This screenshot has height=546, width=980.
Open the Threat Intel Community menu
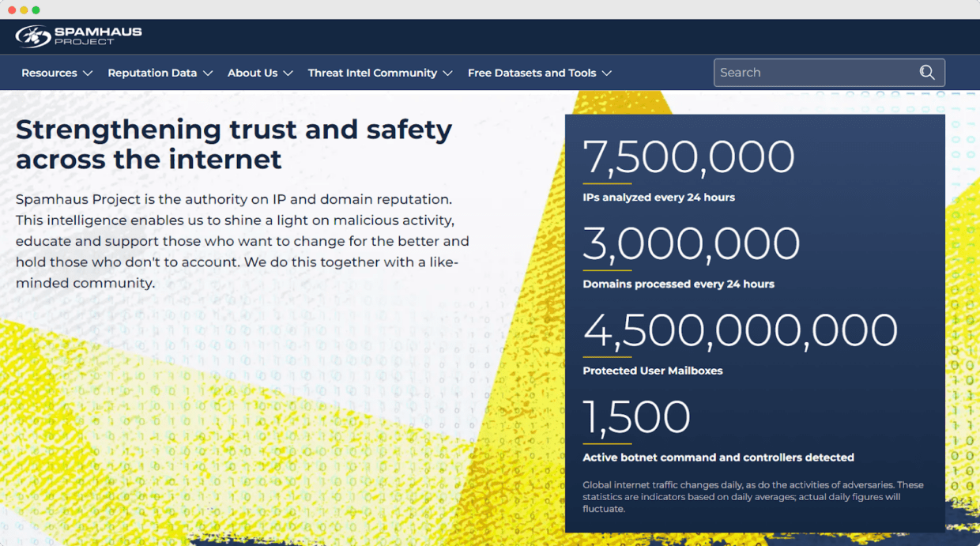pyautogui.click(x=372, y=73)
